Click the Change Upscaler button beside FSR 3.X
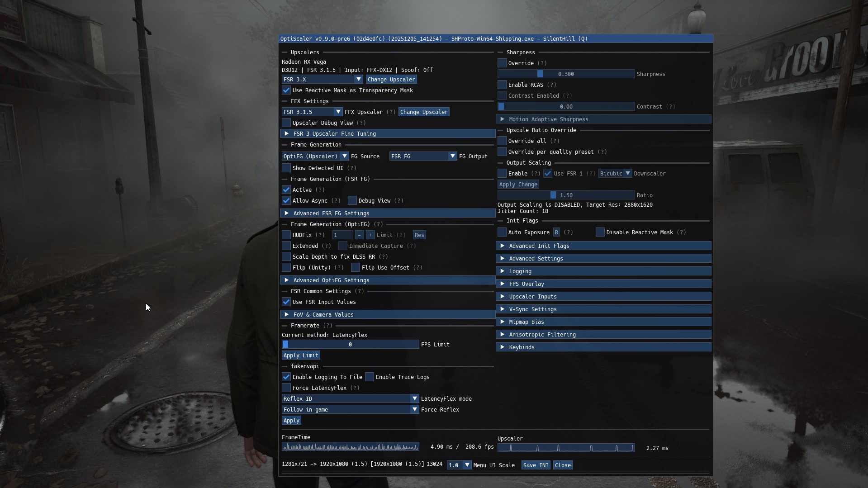This screenshot has width=868, height=488. (391, 80)
